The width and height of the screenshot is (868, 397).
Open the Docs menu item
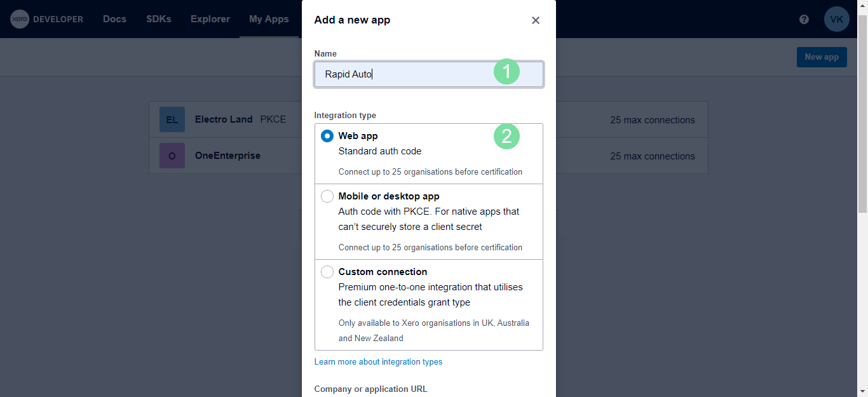[114, 19]
